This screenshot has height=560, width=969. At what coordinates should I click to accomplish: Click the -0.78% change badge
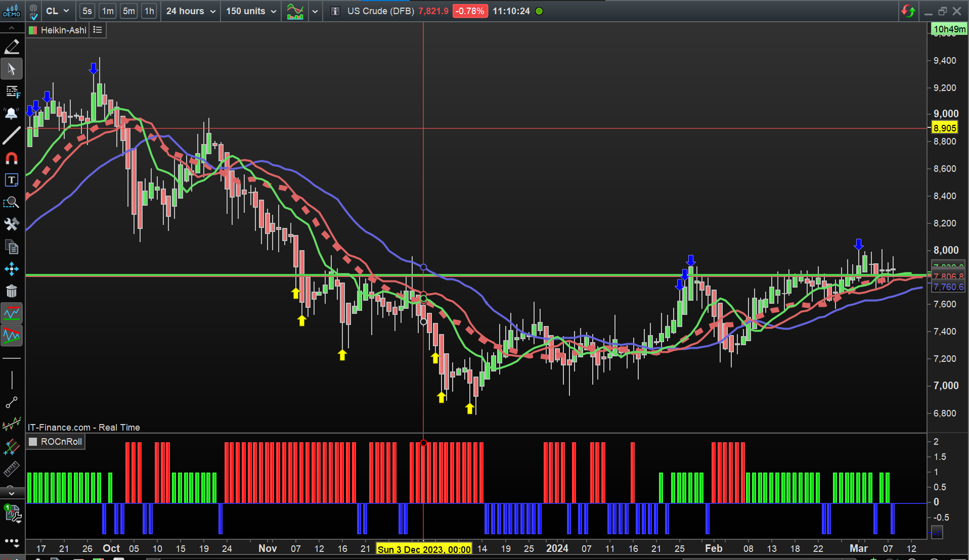470,11
